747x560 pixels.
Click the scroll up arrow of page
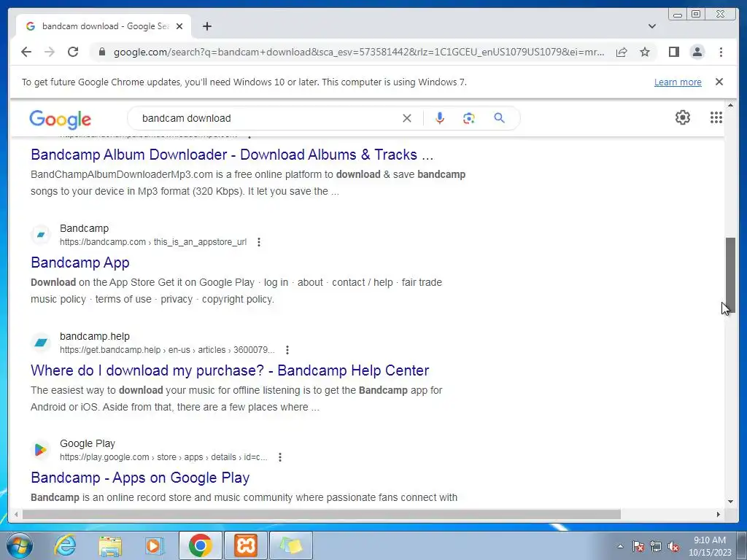pyautogui.click(x=730, y=105)
